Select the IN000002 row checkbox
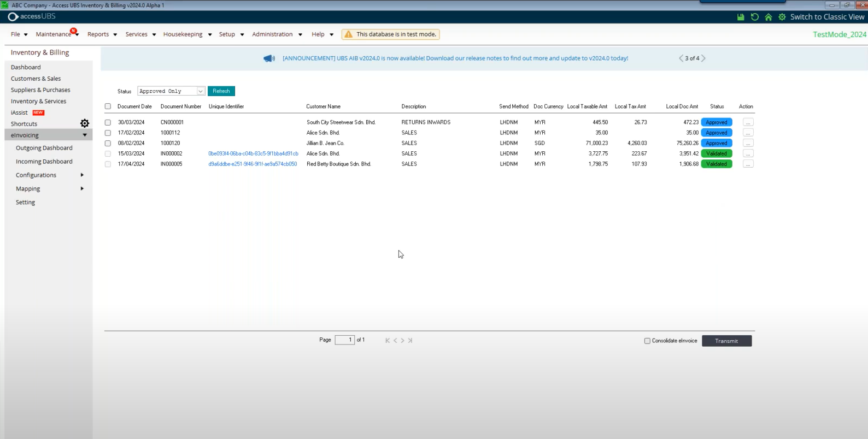The image size is (868, 439). [108, 154]
